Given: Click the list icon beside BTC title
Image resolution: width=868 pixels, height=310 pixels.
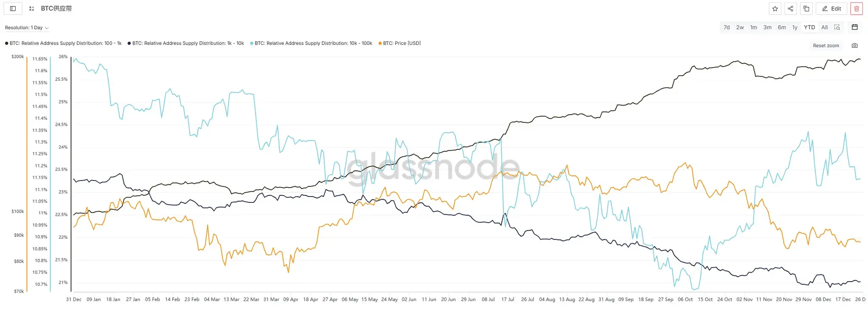Looking at the screenshot, I should click(31, 8).
